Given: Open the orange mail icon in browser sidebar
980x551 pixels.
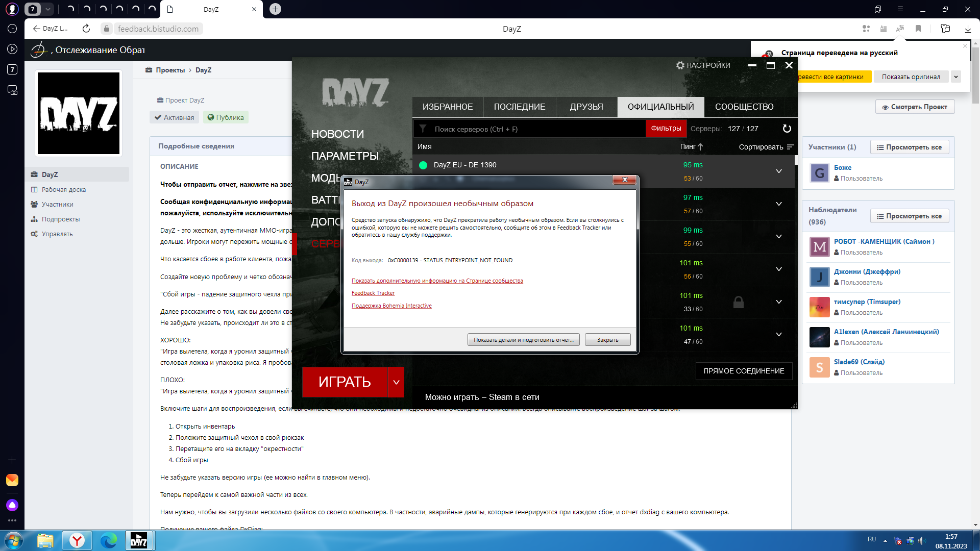Looking at the screenshot, I should coord(12,480).
